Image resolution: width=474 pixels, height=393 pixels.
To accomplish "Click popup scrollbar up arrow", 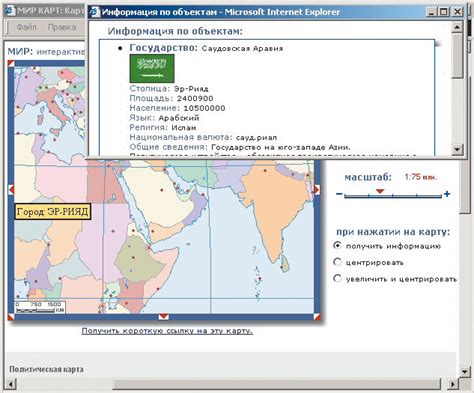I will 457,27.
